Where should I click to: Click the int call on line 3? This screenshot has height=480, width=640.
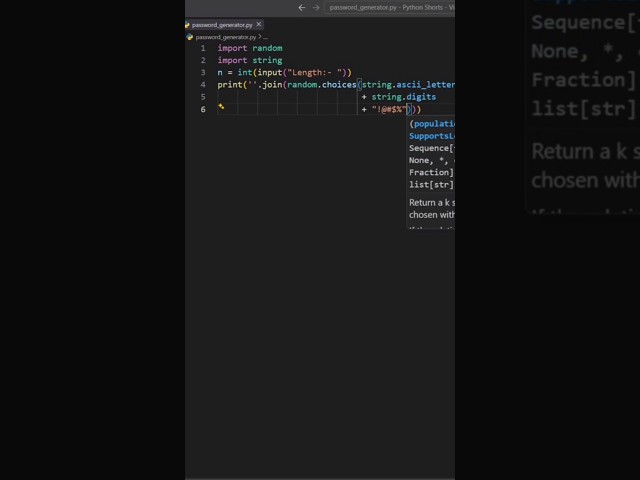(245, 73)
